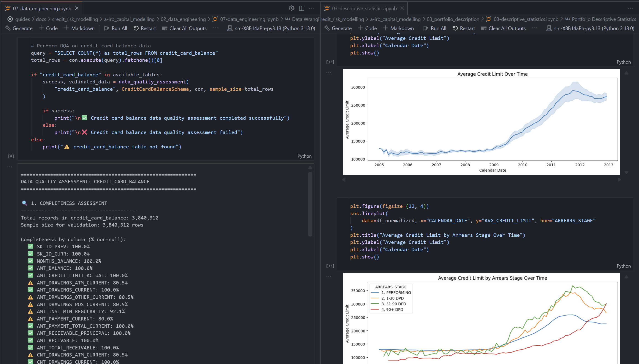Click the '1. PERFORMING' legend entry
The height and width of the screenshot is (364, 639).
(391, 292)
